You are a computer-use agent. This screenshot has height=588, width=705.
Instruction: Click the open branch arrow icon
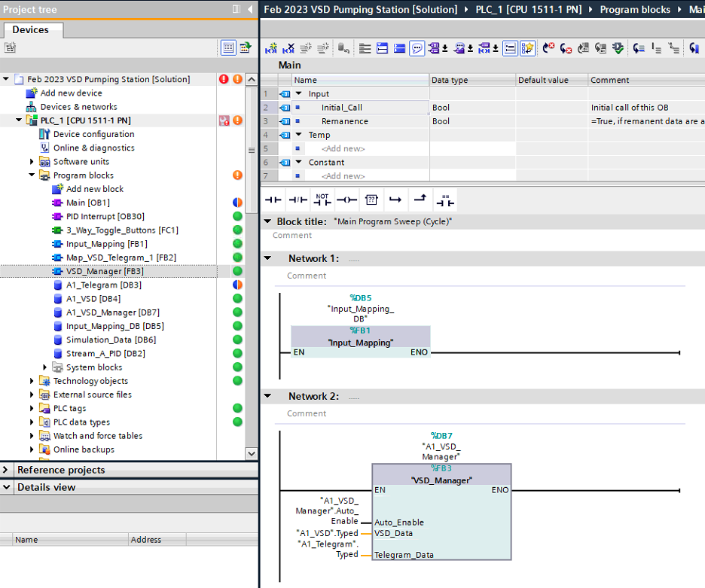(x=395, y=200)
